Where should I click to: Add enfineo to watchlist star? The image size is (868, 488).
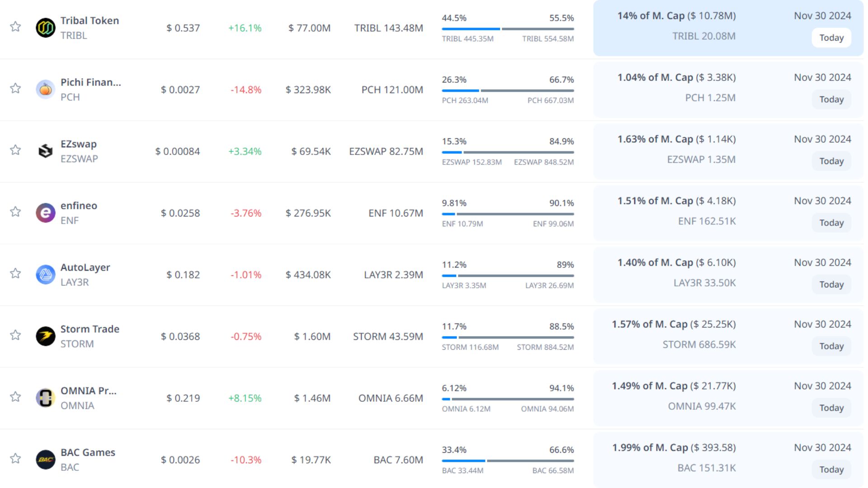coord(15,211)
